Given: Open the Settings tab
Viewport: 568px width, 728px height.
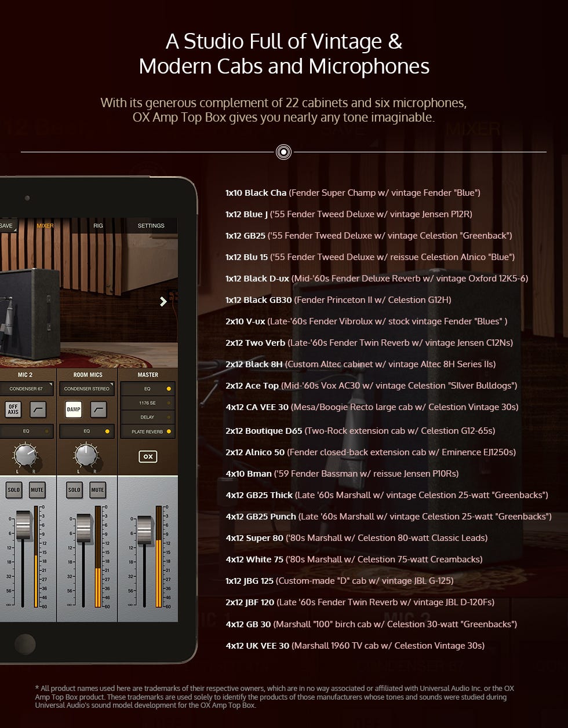Looking at the screenshot, I should pyautogui.click(x=151, y=226).
